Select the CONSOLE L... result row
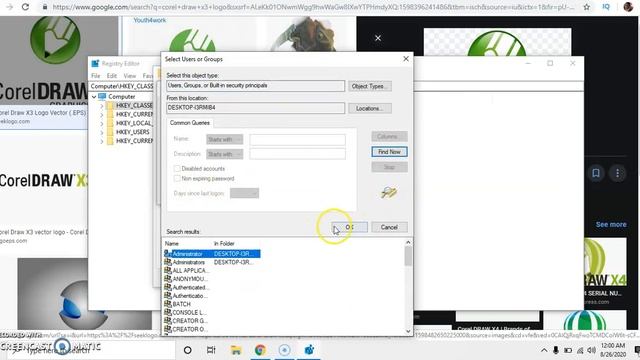640x360 pixels. tap(185, 313)
